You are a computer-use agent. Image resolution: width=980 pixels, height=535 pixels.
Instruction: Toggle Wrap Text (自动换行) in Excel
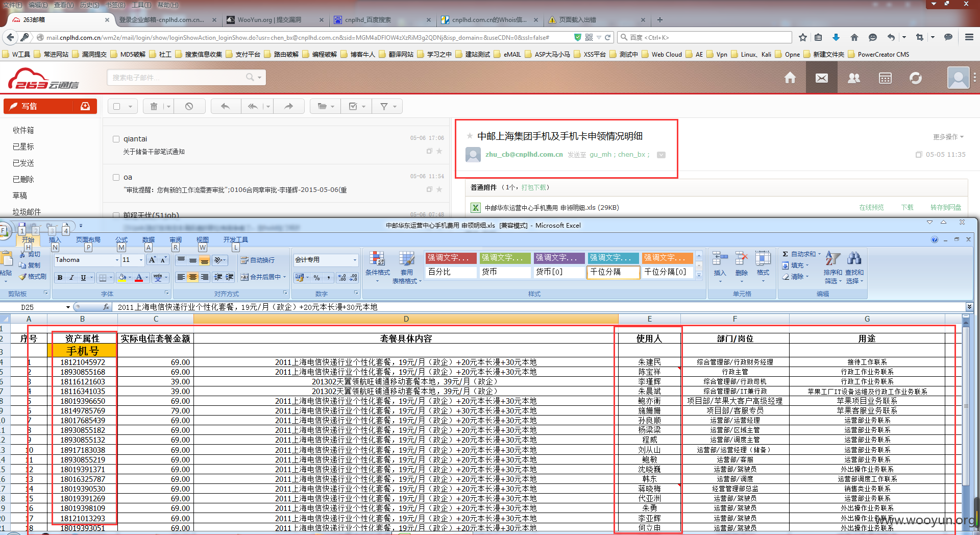[x=258, y=260]
